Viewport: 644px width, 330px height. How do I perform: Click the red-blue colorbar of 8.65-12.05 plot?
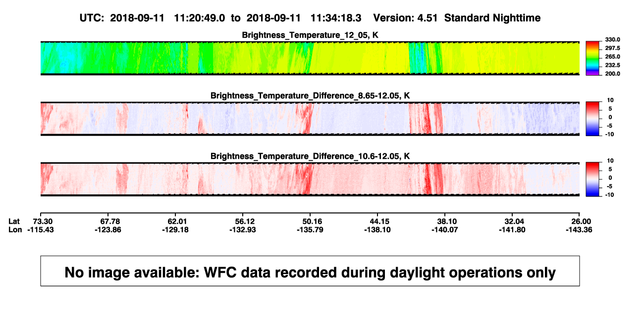(x=593, y=118)
